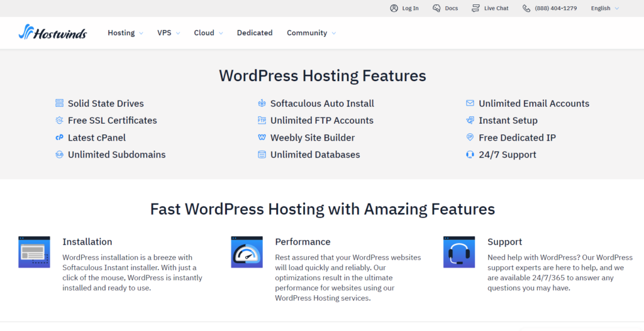Click the 'Free SSL Certificates' text
The width and height of the screenshot is (644, 331).
(113, 121)
